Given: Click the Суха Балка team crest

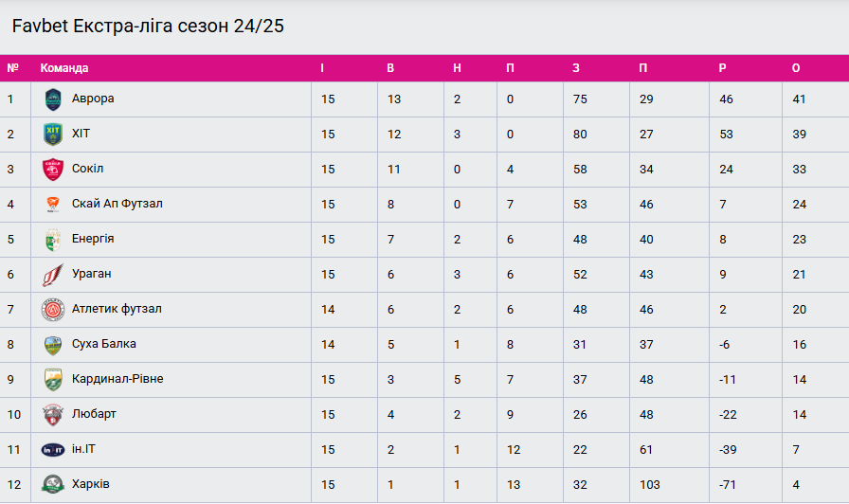Looking at the screenshot, I should 52,345.
